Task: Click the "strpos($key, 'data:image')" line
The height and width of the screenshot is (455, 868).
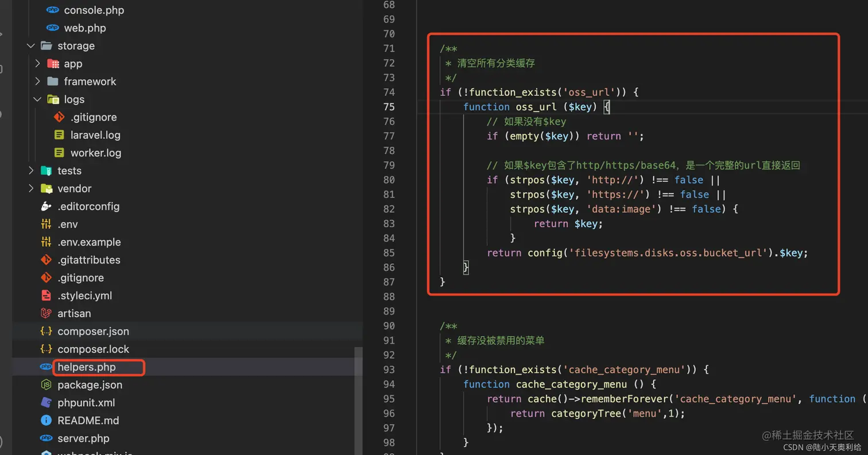Action: (x=624, y=209)
